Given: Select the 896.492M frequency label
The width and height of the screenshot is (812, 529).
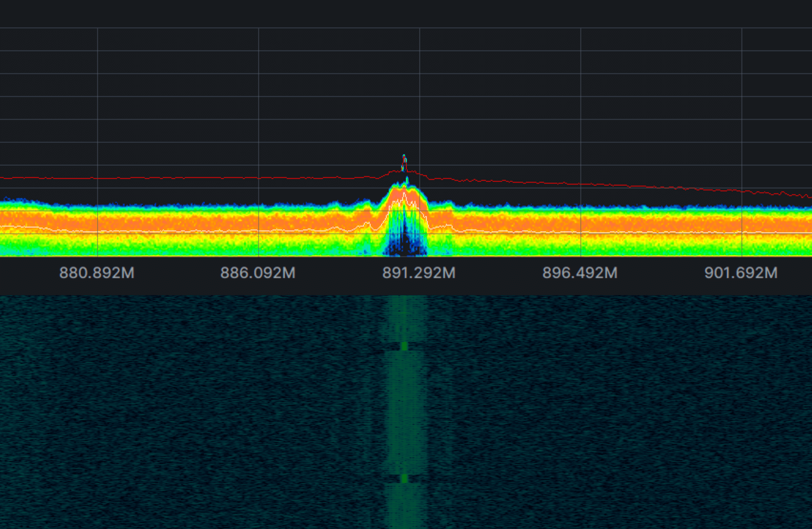Looking at the screenshot, I should point(579,273).
